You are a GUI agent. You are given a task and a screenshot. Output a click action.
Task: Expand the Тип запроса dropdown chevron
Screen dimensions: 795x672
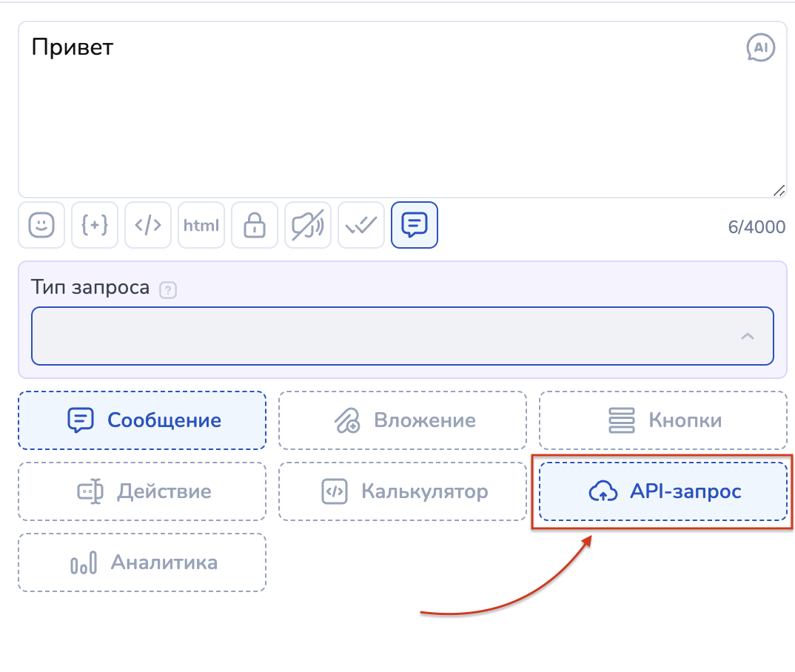coord(748,336)
